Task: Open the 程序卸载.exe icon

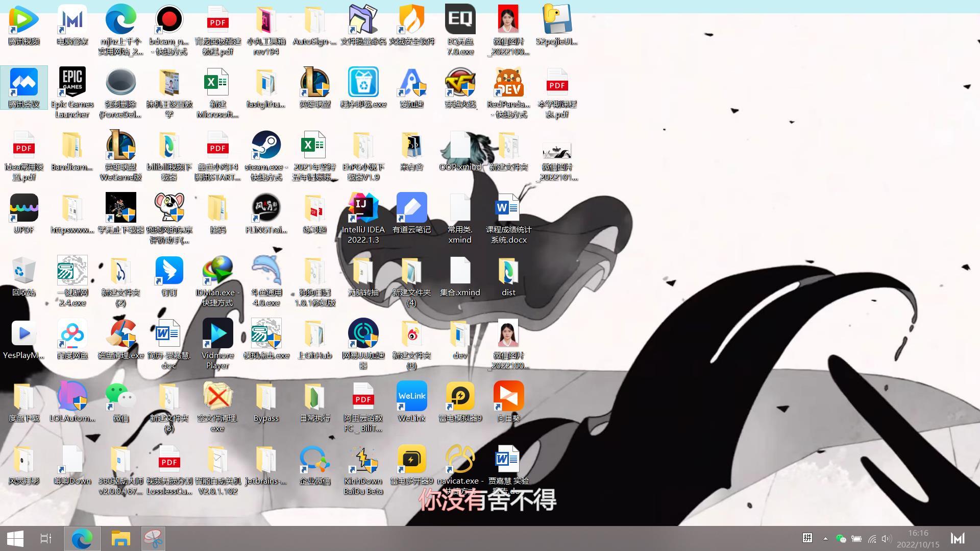Action: (x=363, y=88)
